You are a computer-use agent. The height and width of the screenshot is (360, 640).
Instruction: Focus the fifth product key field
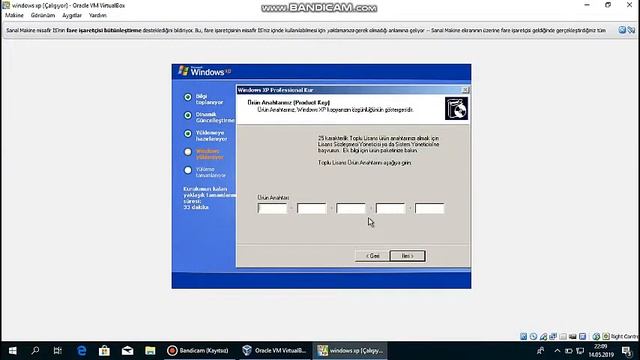pos(429,208)
